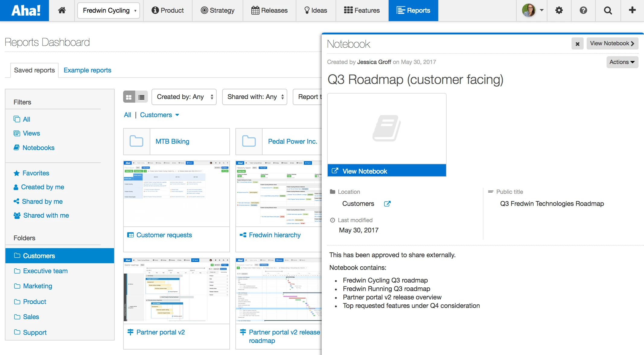Switch to list view layout
Image resolution: width=644 pixels, height=355 pixels.
pyautogui.click(x=141, y=97)
